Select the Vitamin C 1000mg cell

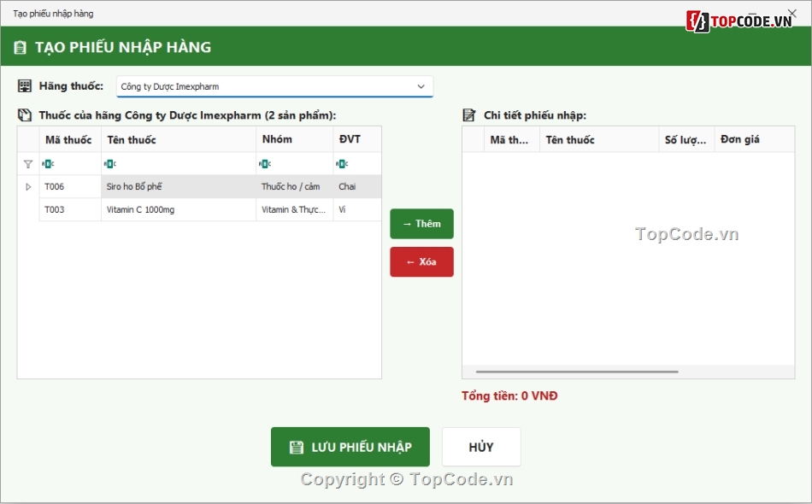click(179, 209)
